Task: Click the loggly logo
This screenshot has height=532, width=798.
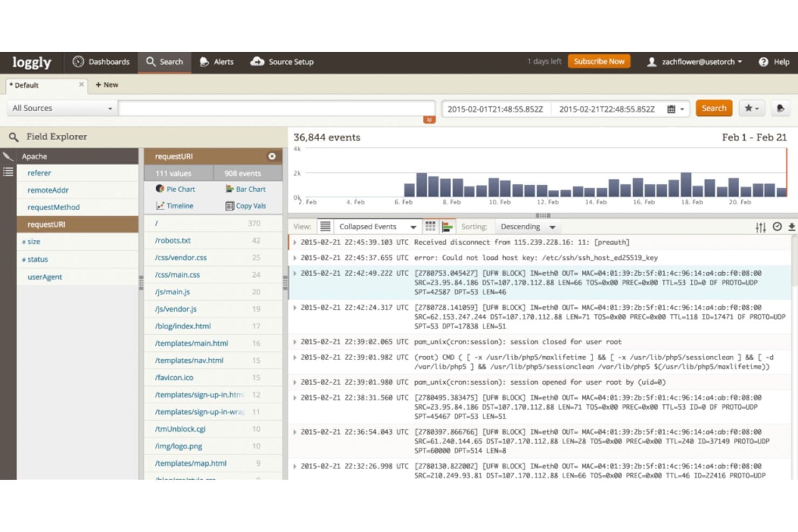Action: (32, 63)
